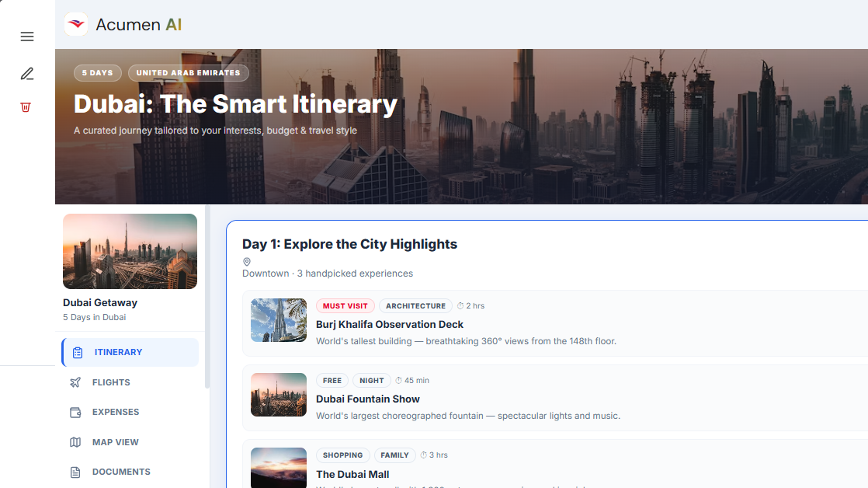Click the FREE tag
This screenshot has width=868, height=488.
(x=332, y=381)
